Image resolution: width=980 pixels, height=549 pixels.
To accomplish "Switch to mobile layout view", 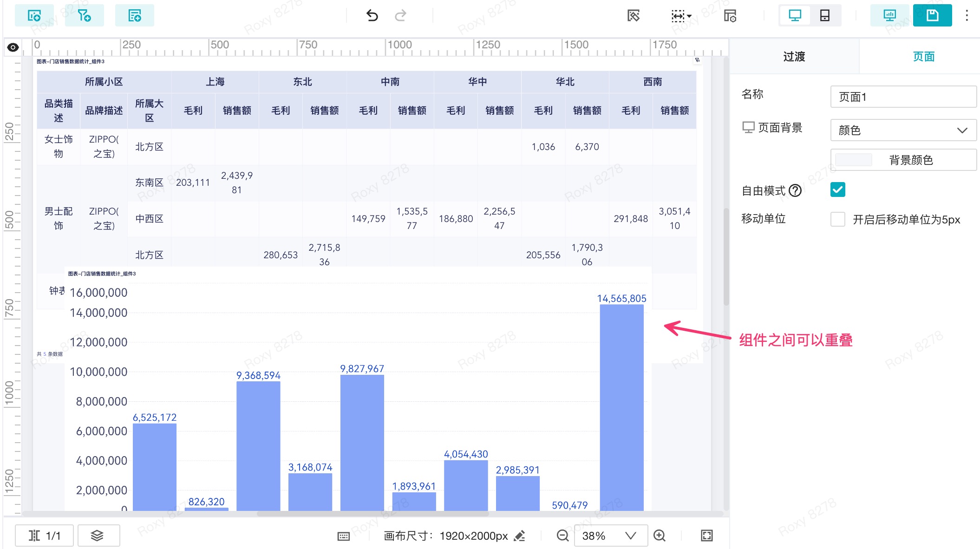I will coord(824,15).
